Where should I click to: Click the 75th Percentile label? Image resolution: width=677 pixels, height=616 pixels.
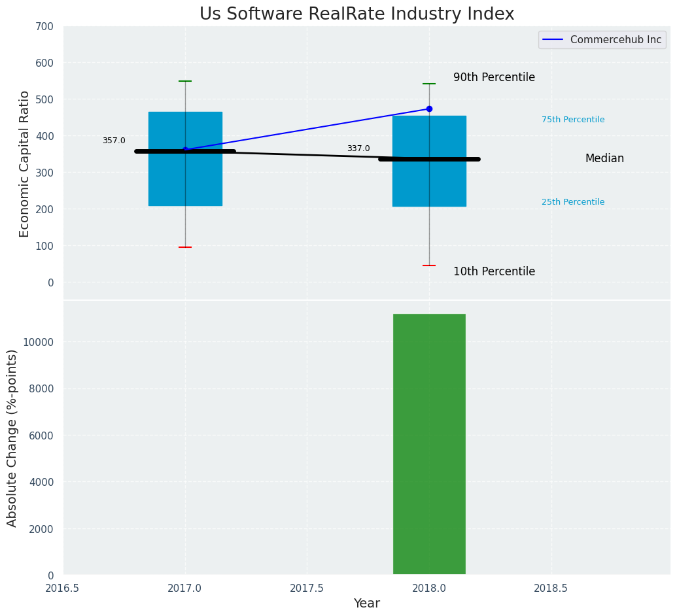tap(573, 120)
